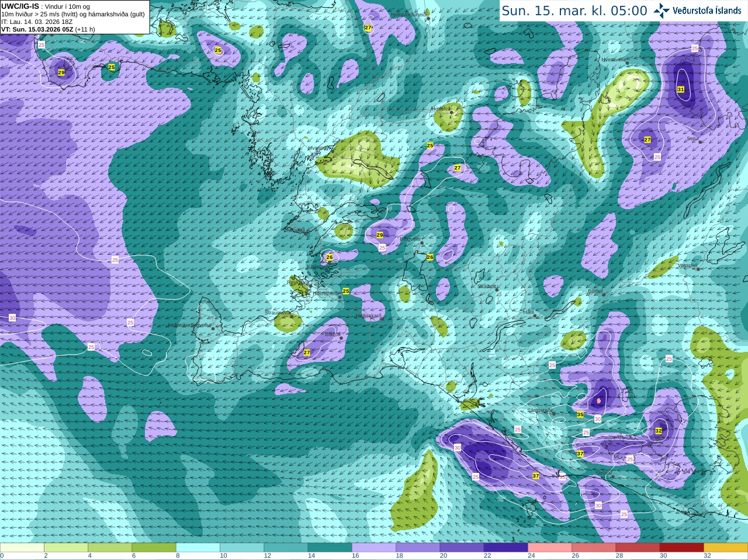Select the Sun. 15. mar. kl. 05:00 timestamp

click(574, 11)
